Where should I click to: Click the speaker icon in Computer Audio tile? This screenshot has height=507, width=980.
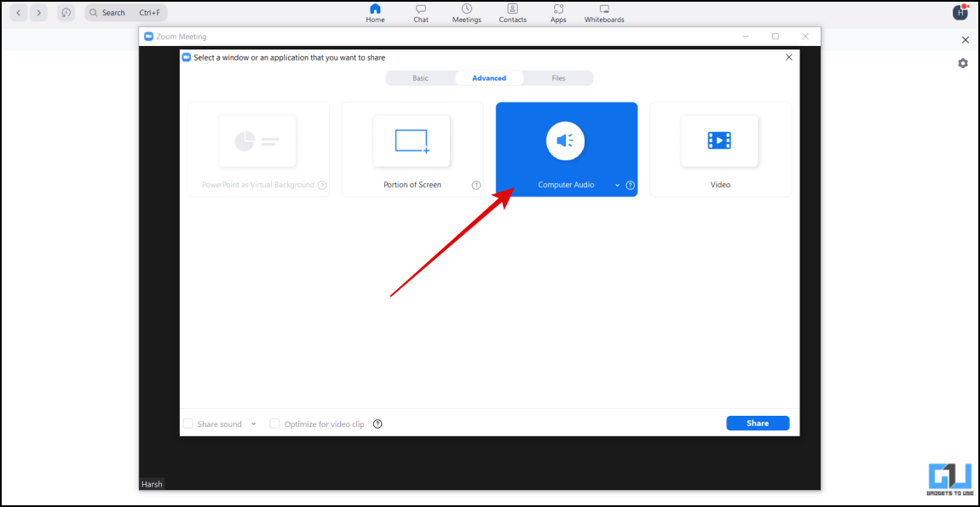tap(565, 141)
